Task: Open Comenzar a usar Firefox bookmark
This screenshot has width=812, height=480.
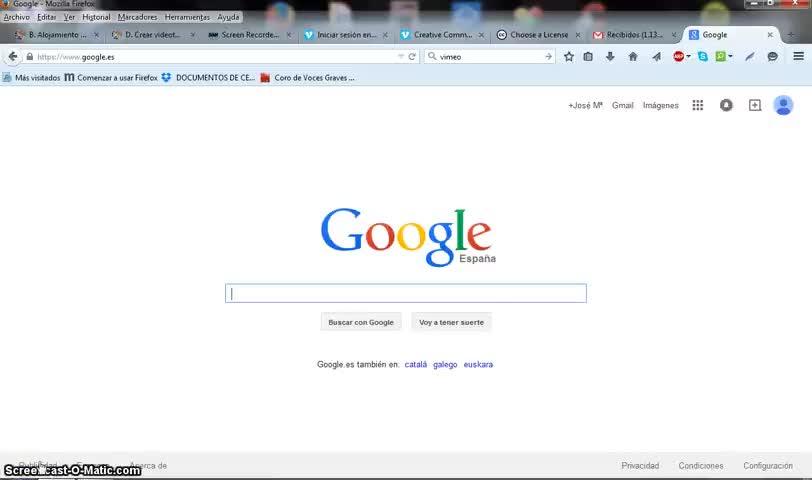Action: (111, 78)
